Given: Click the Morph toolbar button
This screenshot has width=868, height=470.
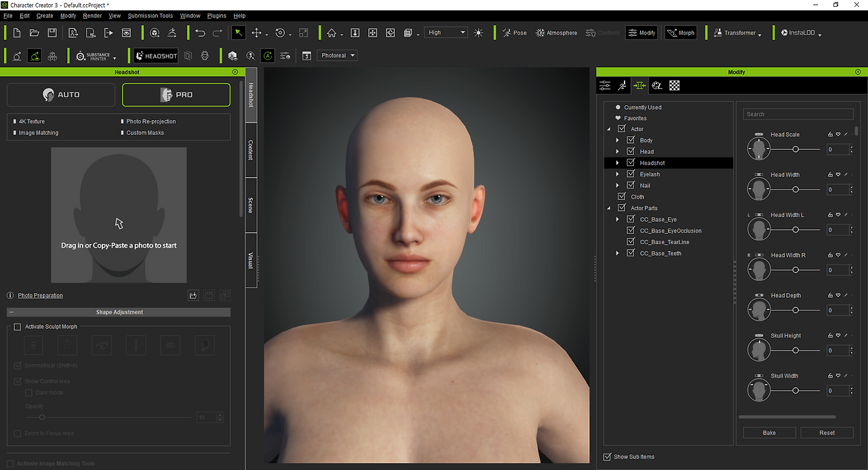Looking at the screenshot, I should click(681, 33).
